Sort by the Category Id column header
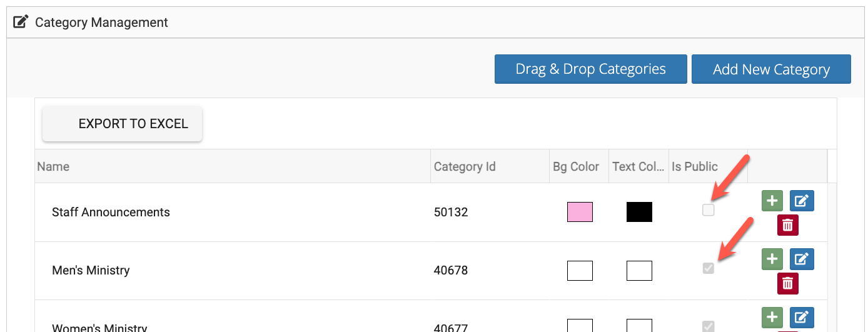Viewport: 868px width, 332px height. click(x=465, y=167)
